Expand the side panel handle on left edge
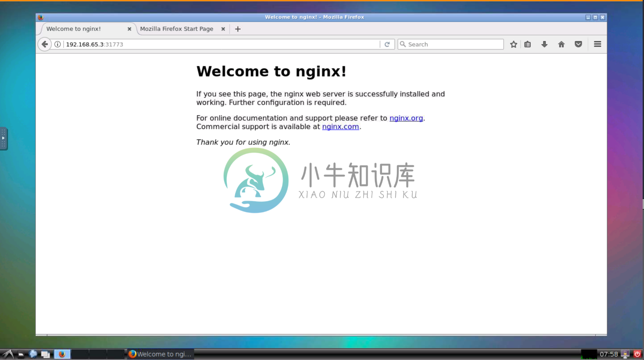Image resolution: width=644 pixels, height=360 pixels. [4, 138]
